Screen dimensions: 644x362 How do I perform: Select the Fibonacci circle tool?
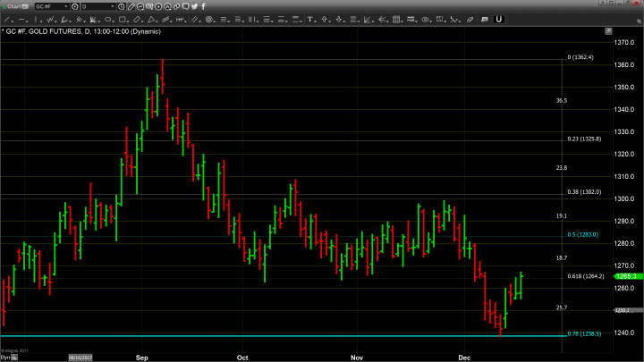click(x=208, y=20)
